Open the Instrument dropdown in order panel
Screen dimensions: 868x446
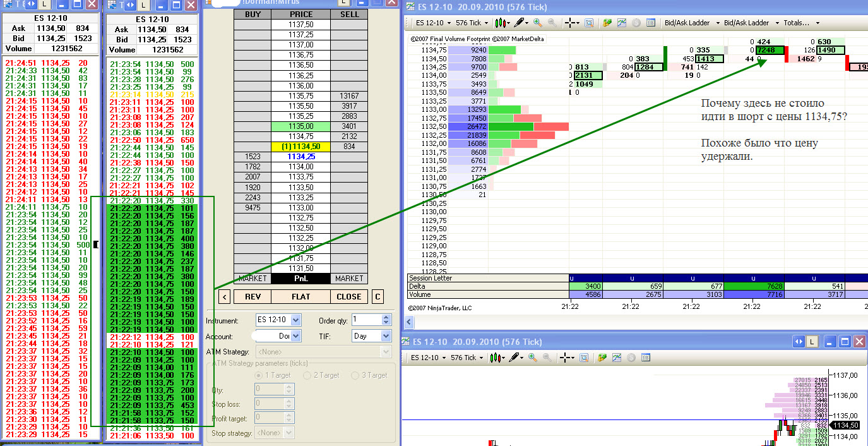(295, 320)
